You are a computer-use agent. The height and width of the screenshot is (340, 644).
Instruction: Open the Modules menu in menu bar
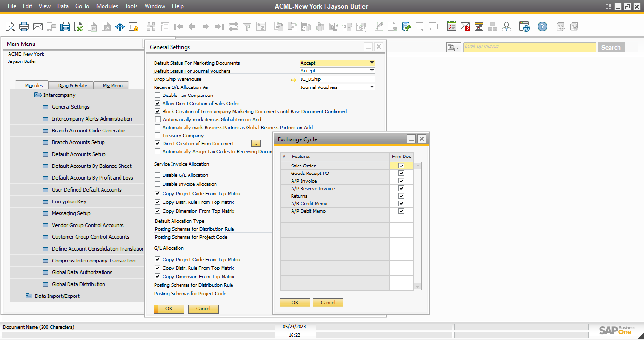pyautogui.click(x=107, y=6)
